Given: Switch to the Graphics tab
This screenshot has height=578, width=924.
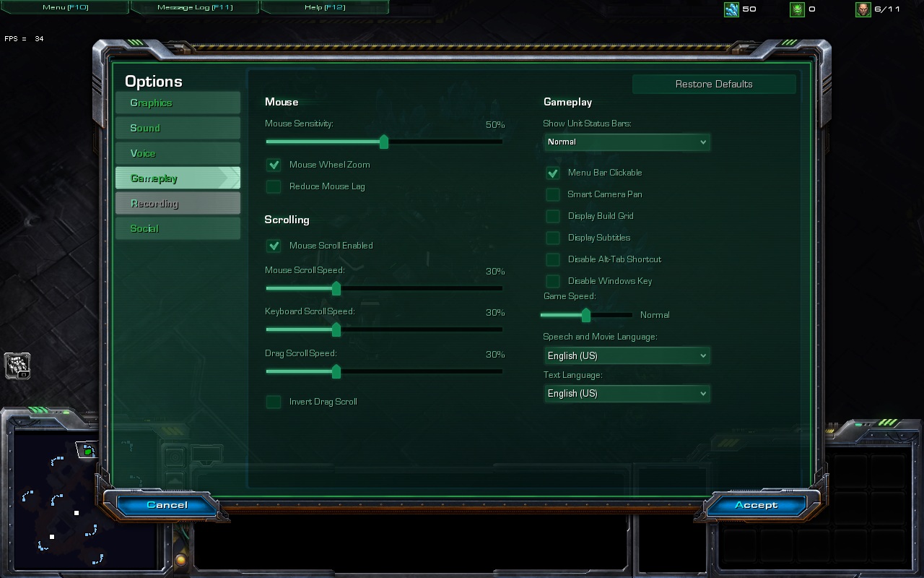Looking at the screenshot, I should point(178,103).
